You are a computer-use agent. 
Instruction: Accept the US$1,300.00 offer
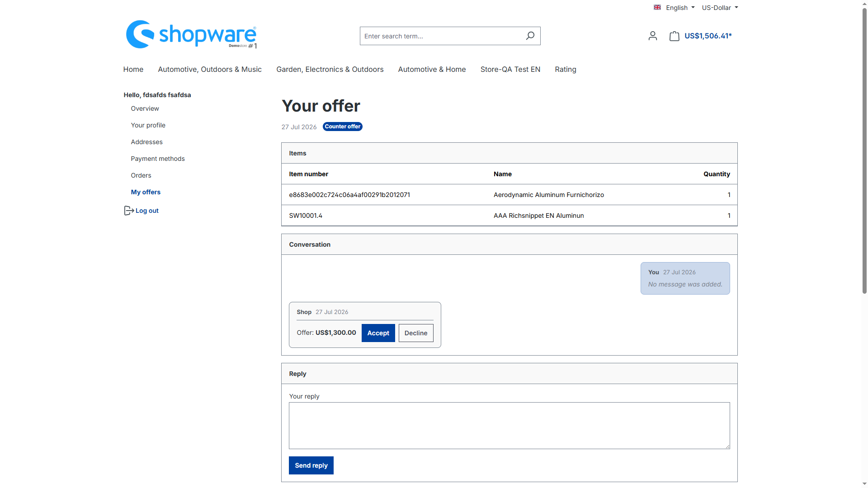[378, 333]
